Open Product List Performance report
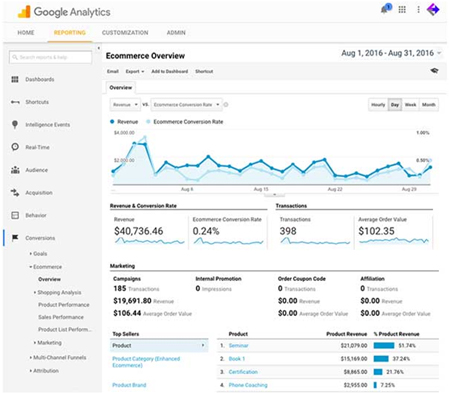Viewport: 450px width, 394px height. pyautogui.click(x=65, y=329)
